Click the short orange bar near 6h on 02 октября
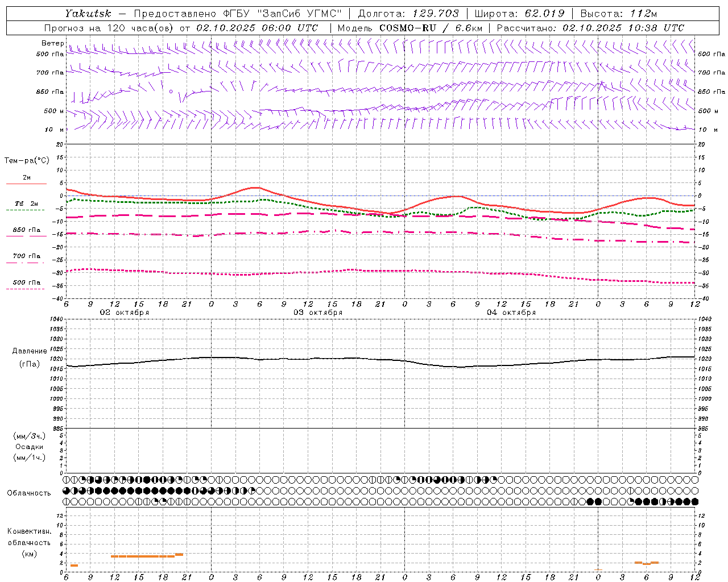 pyautogui.click(x=74, y=566)
